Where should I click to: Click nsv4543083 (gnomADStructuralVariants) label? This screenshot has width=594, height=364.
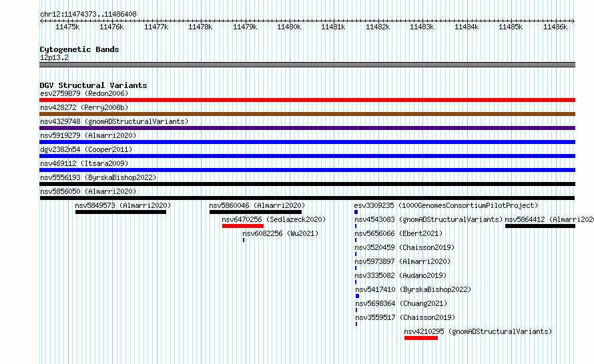[428, 219]
